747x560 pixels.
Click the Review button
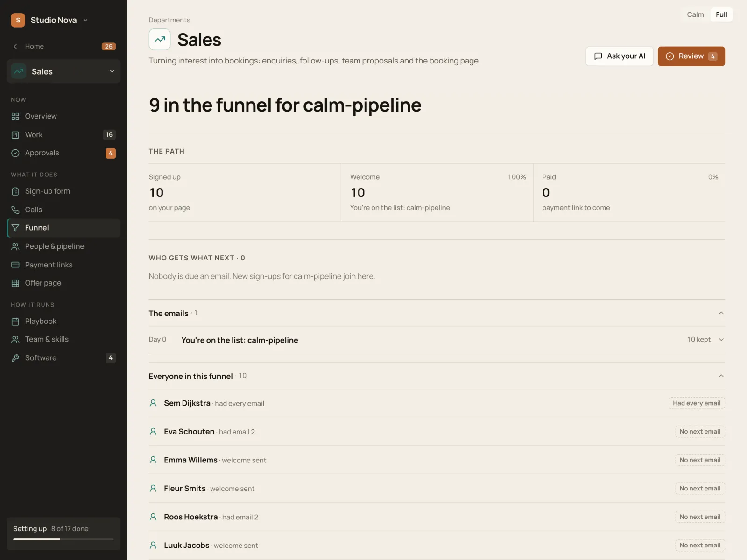coord(691,56)
